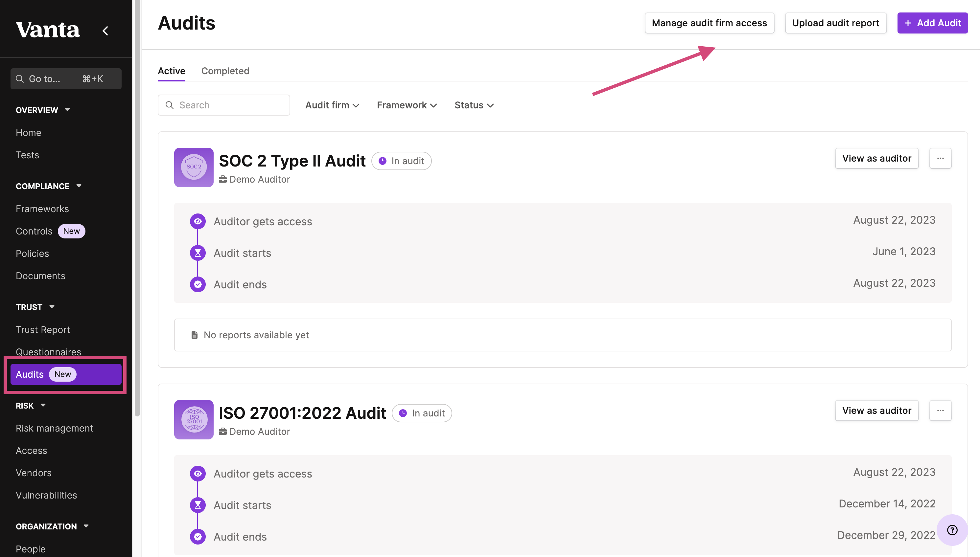Image resolution: width=980 pixels, height=557 pixels.
Task: Open the Status filter dropdown
Action: point(474,105)
